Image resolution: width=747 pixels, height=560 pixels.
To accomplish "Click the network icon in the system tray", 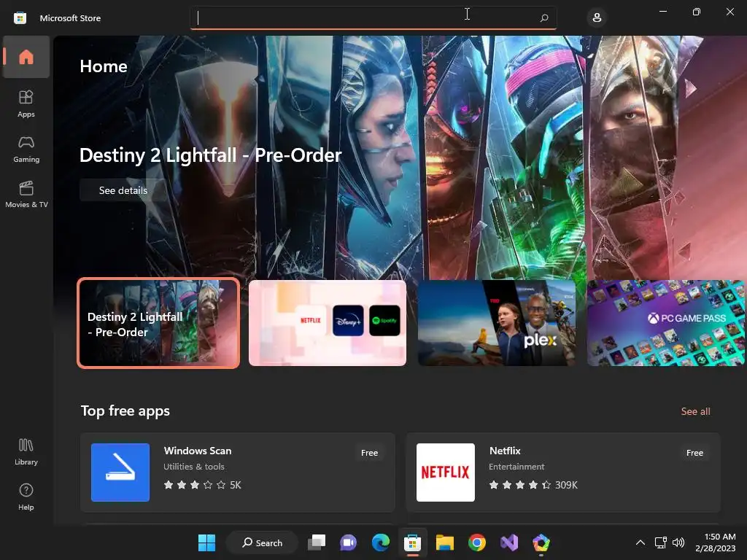I will 660,542.
